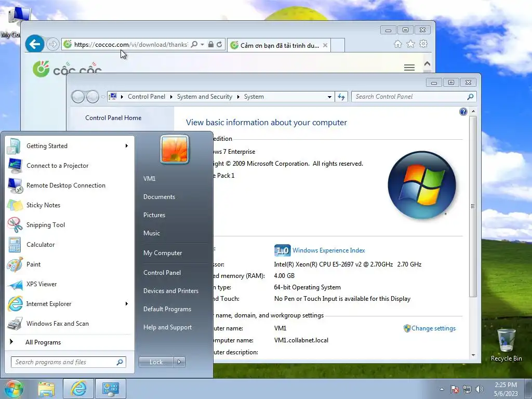
Task: Open Pictures from the start menu
Action: (154, 215)
